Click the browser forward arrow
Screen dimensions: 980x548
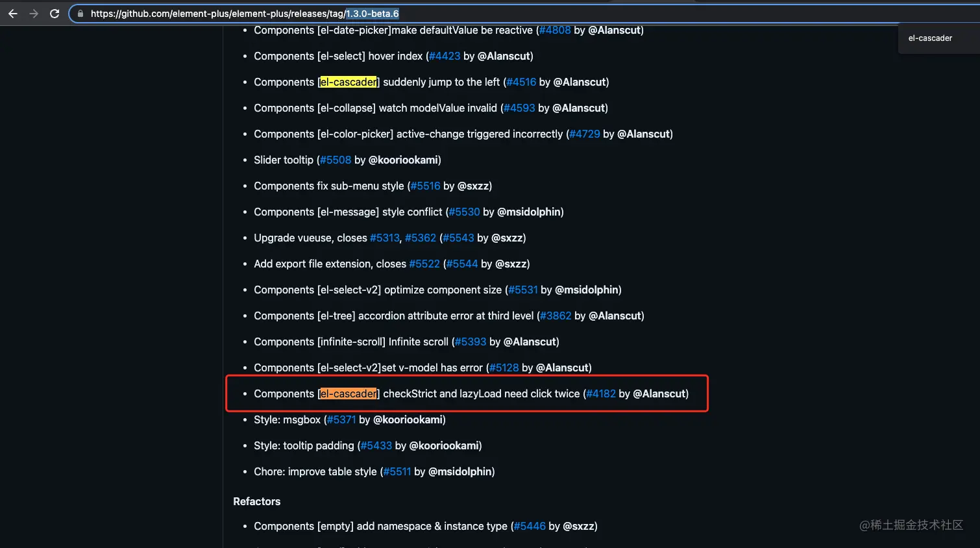[34, 14]
